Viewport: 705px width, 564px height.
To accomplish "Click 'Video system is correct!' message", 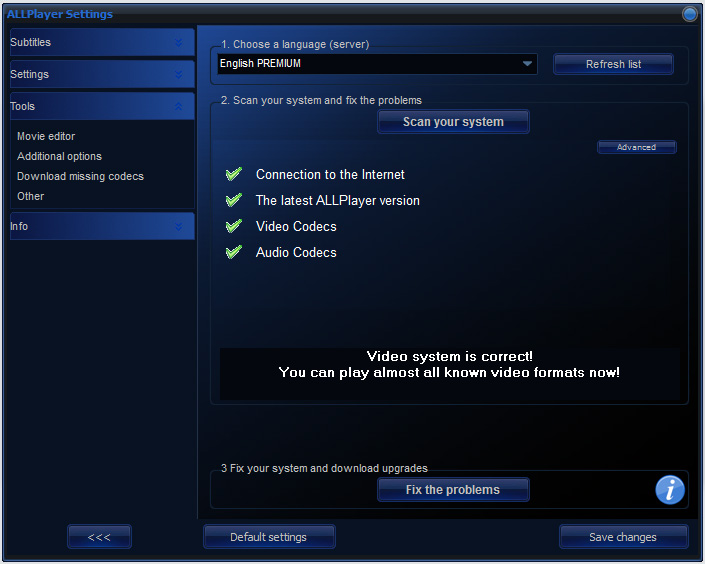I will (x=450, y=357).
